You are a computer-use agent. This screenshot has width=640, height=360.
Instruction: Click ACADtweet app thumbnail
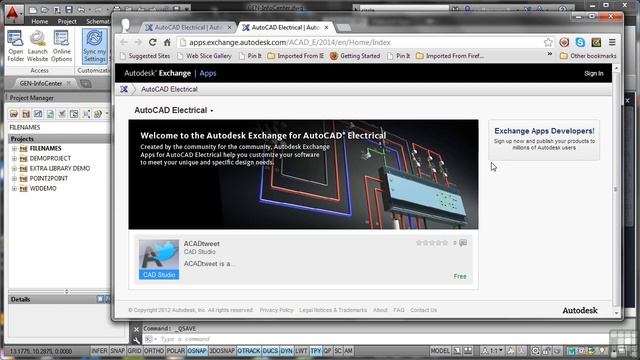tap(159, 259)
